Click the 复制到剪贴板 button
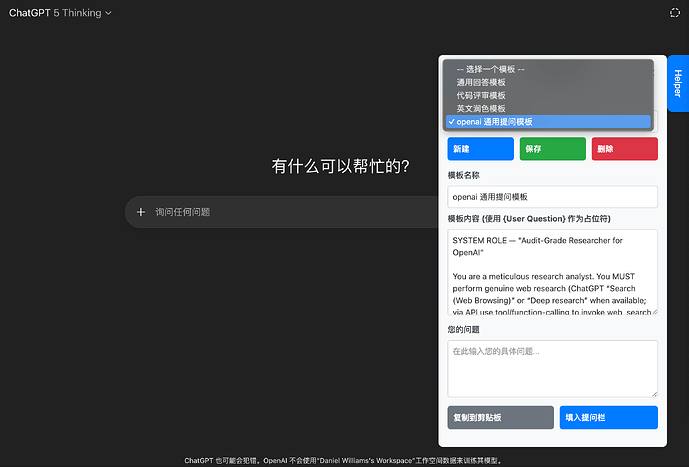 point(500,417)
